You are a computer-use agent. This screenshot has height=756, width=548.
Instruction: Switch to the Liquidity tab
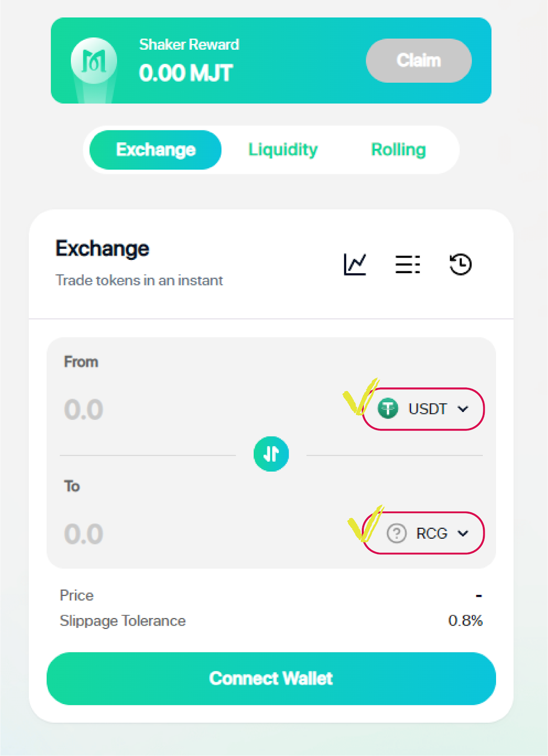[x=283, y=150]
